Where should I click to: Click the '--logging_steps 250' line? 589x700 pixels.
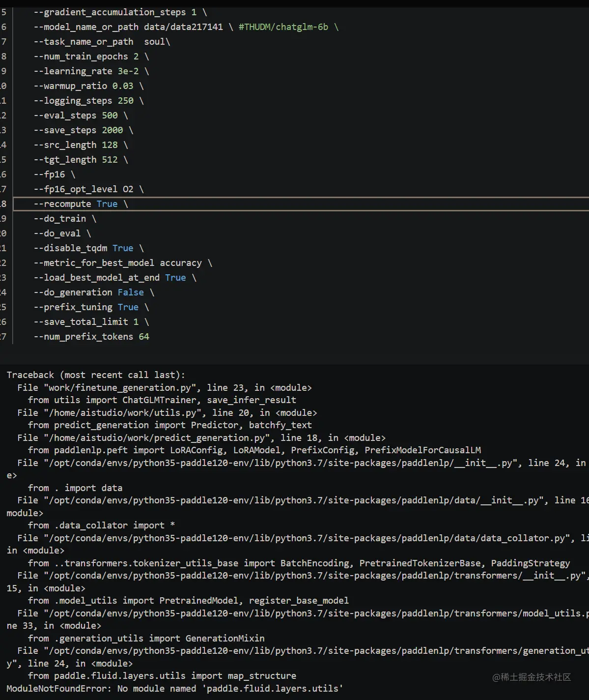pyautogui.click(x=88, y=100)
